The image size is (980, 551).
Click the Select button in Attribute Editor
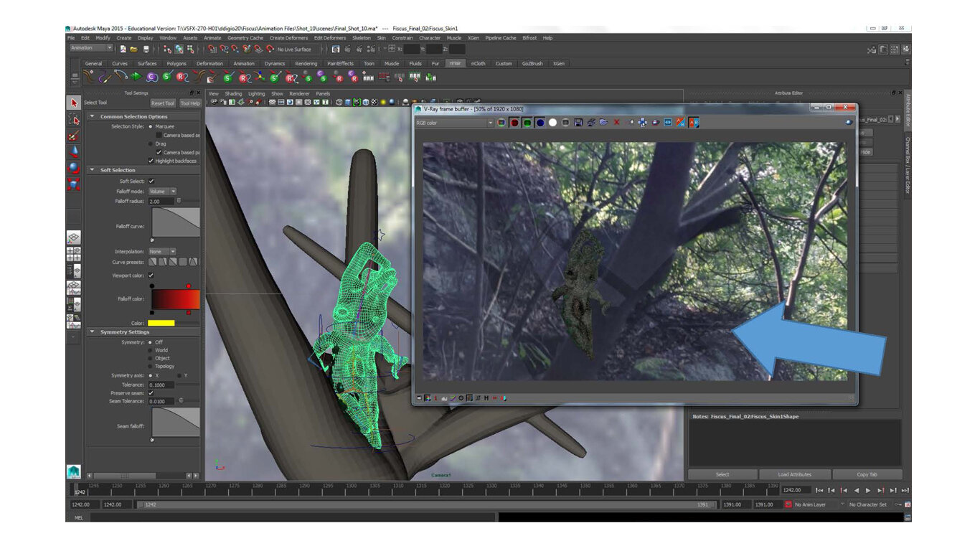click(722, 474)
